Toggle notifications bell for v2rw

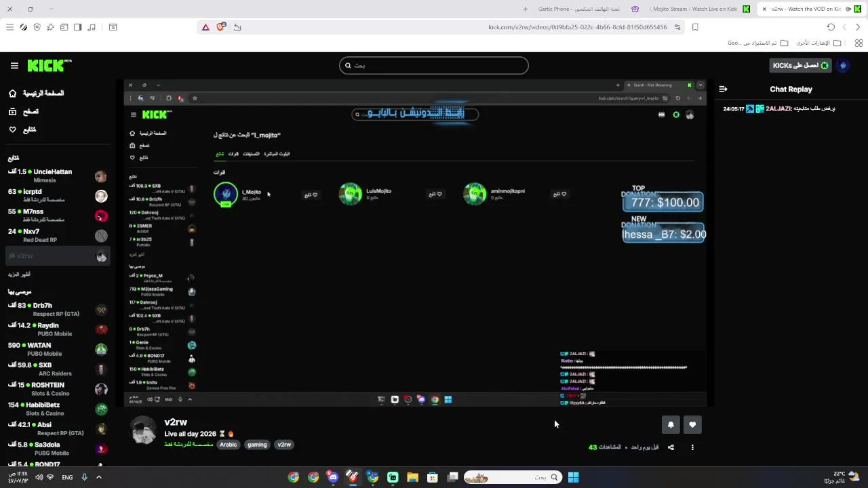[x=671, y=425]
